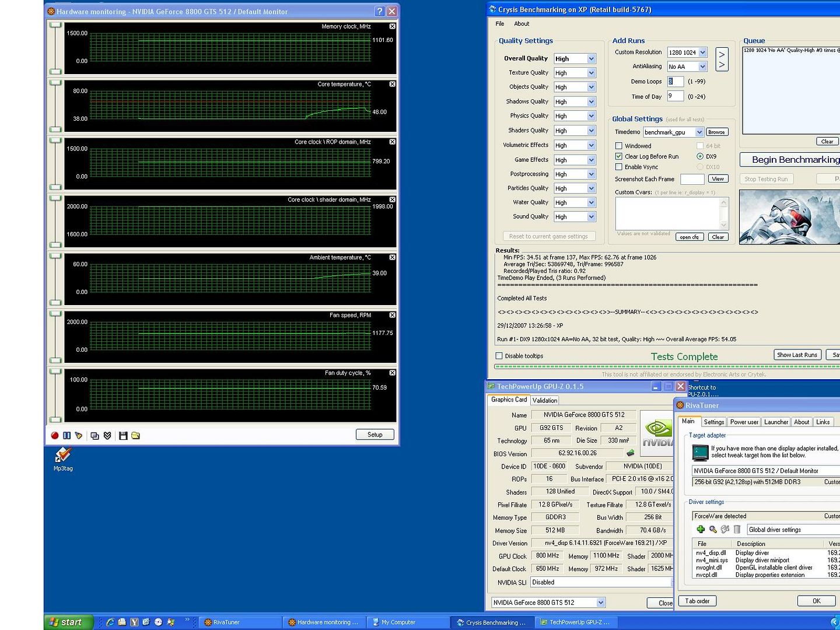Open RivaTuner Links tab
Viewport: 840px width, 630px height.
823,422
